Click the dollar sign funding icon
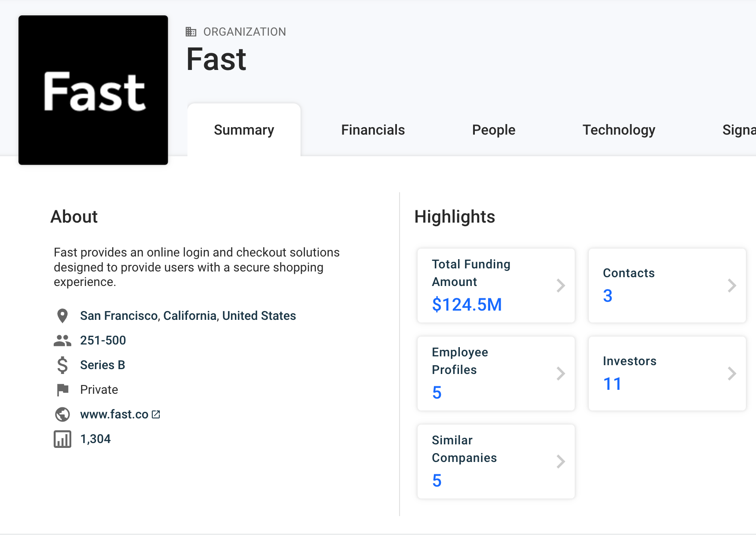The width and height of the screenshot is (756, 535). point(62,365)
